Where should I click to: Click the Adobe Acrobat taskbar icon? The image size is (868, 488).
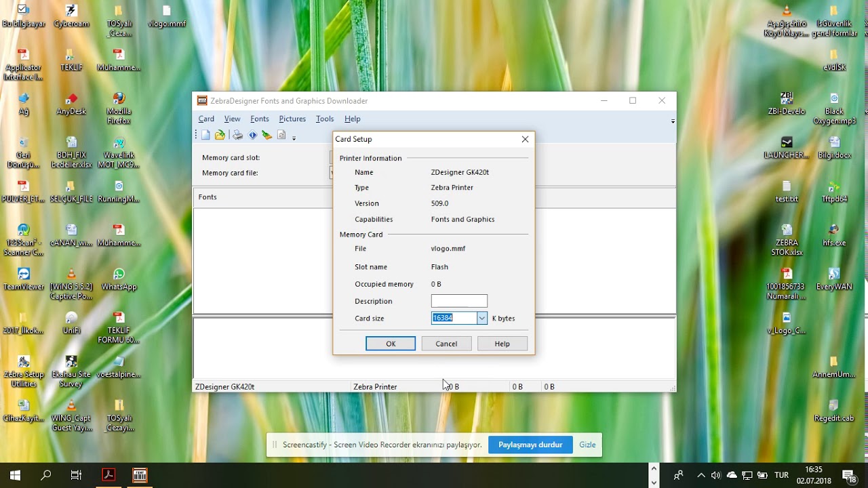108,475
